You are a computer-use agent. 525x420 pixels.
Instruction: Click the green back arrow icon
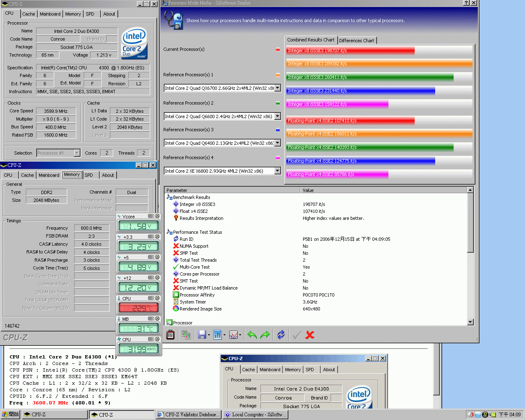pyautogui.click(x=252, y=335)
